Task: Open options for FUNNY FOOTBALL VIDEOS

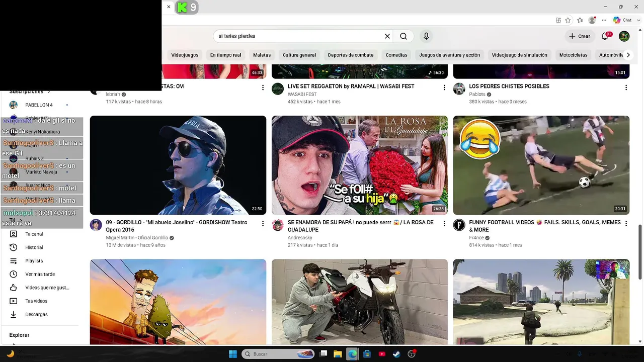Action: 626,223
